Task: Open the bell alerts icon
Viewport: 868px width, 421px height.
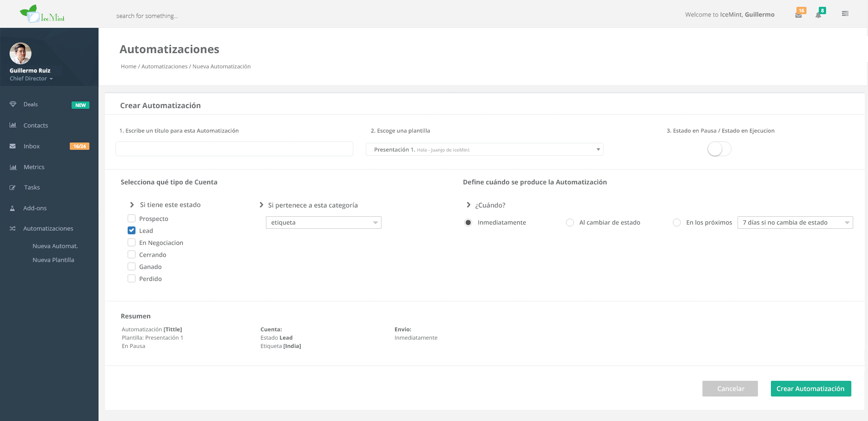Action: point(819,15)
